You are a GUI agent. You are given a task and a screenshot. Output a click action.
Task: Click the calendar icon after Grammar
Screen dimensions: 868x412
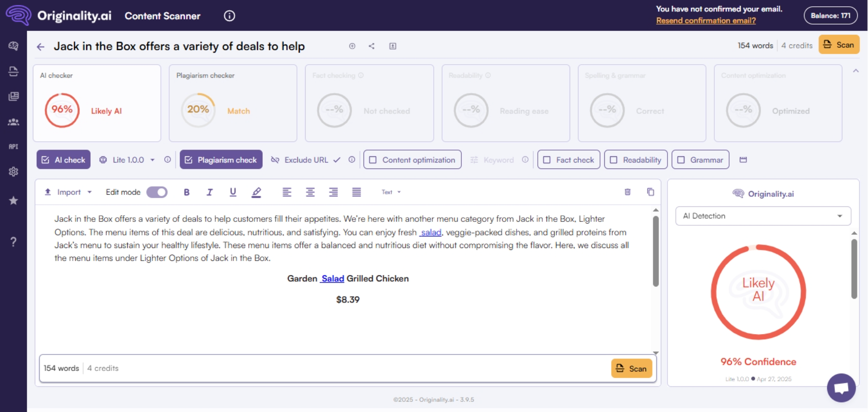coord(743,160)
